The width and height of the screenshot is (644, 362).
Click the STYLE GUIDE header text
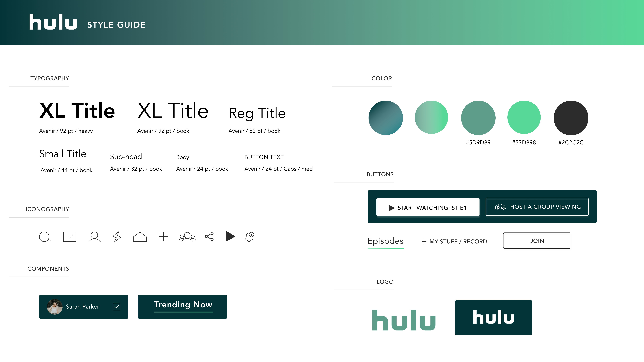[116, 25]
